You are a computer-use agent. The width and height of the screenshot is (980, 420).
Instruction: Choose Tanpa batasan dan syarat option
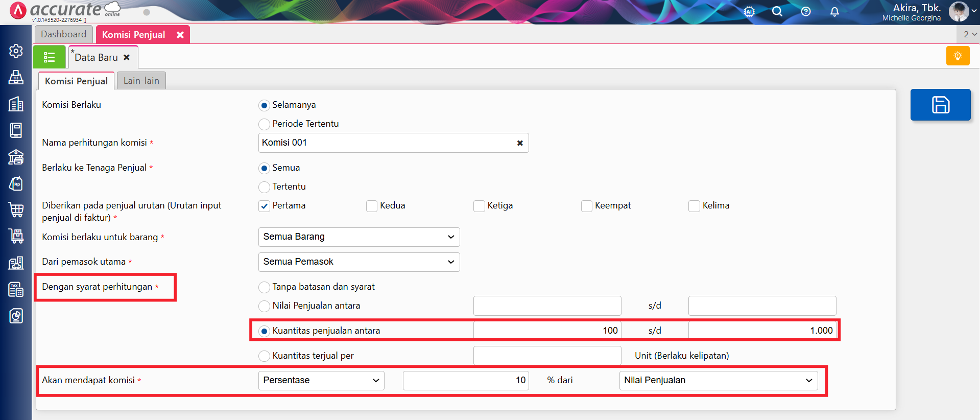click(x=264, y=287)
